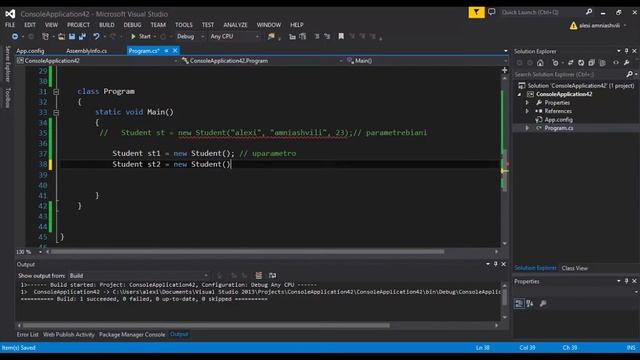Open the BUILD menu
Image resolution: width=640 pixels, height=360 pixels.
coord(107,25)
